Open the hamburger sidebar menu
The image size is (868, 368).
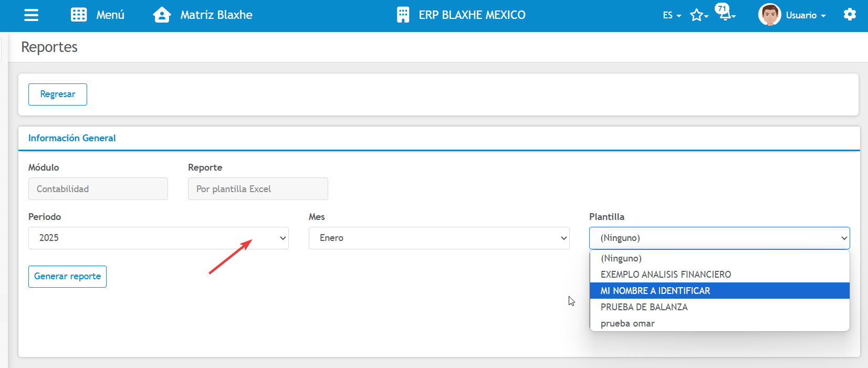tap(32, 15)
